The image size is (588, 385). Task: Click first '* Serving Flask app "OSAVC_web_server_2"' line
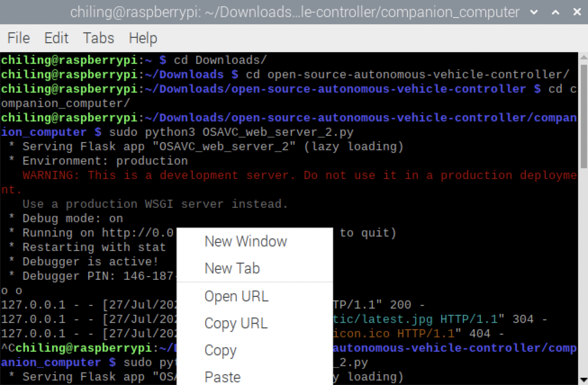(206, 146)
